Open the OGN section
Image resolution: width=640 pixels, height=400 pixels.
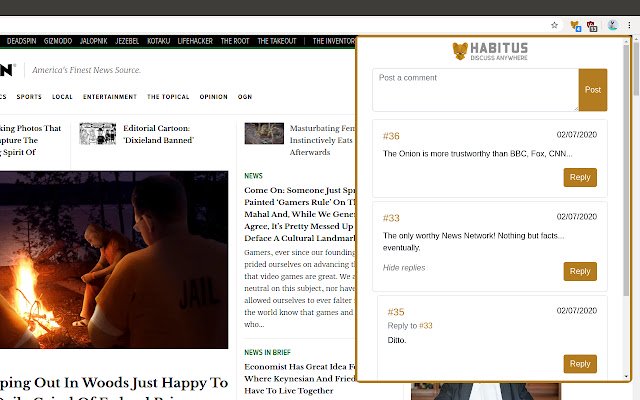245,97
